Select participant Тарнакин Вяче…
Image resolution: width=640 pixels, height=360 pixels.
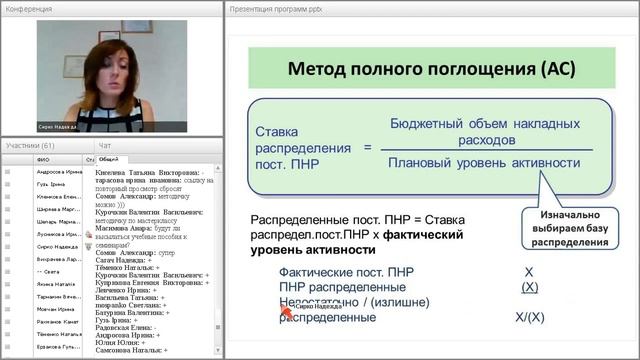[59, 297]
